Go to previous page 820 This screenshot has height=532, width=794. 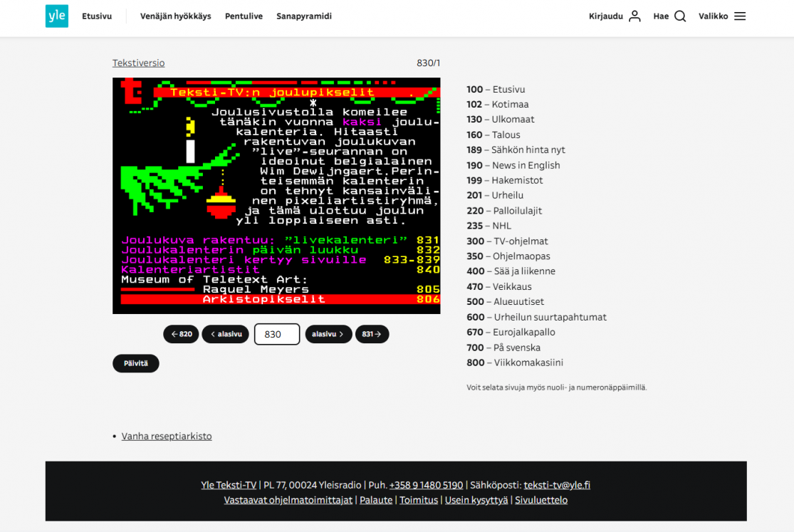[x=181, y=334]
